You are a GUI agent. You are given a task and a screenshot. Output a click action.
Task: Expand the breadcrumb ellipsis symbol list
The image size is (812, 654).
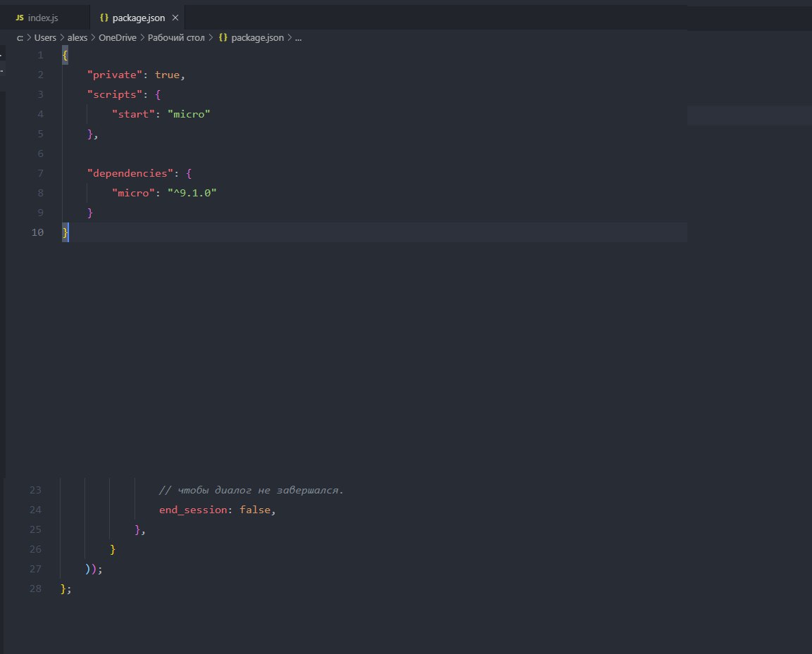pyautogui.click(x=299, y=38)
